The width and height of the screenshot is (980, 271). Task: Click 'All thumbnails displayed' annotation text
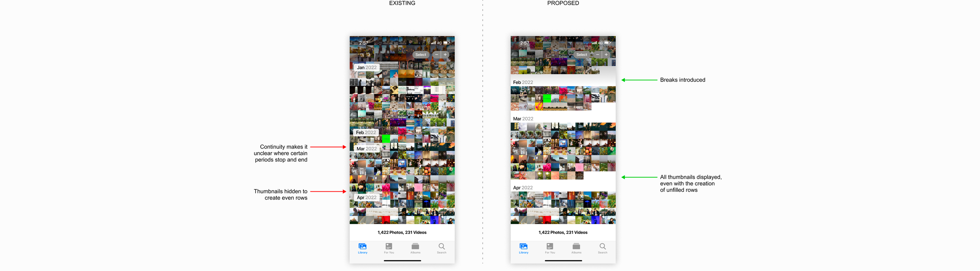(691, 184)
